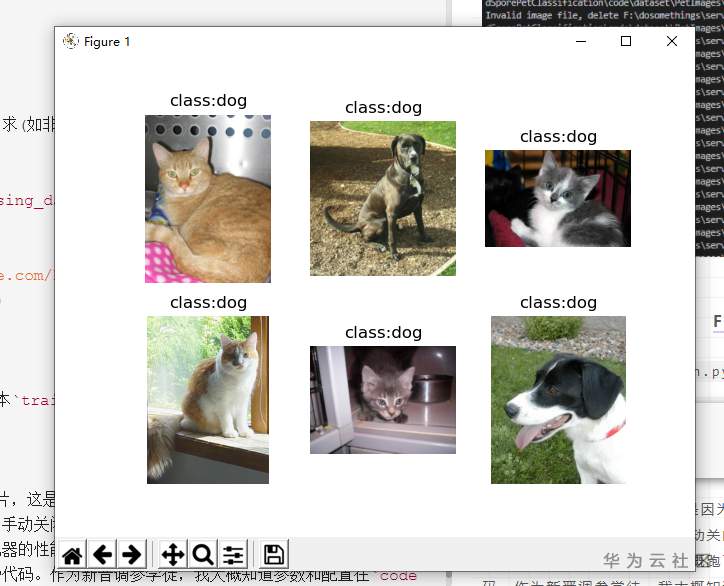Save the figure with the disk icon
Viewport: 724px width, 586px height.
point(274,554)
